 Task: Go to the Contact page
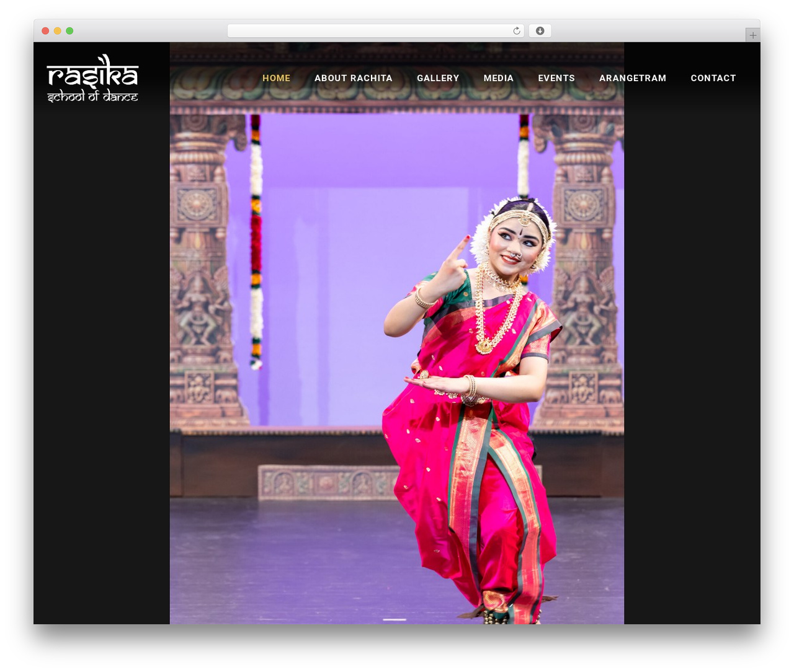point(713,78)
